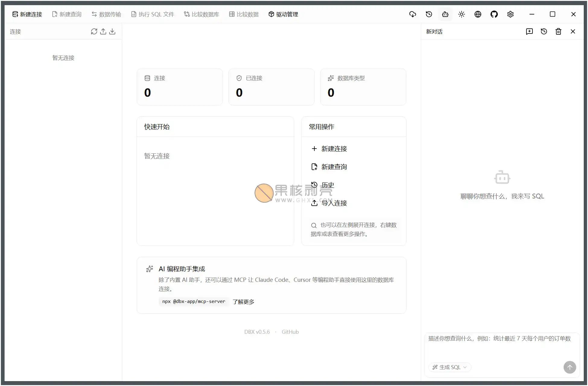The image size is (588, 386).
Task: Expand the 生成 SQL mode dropdown
Action: click(x=450, y=367)
